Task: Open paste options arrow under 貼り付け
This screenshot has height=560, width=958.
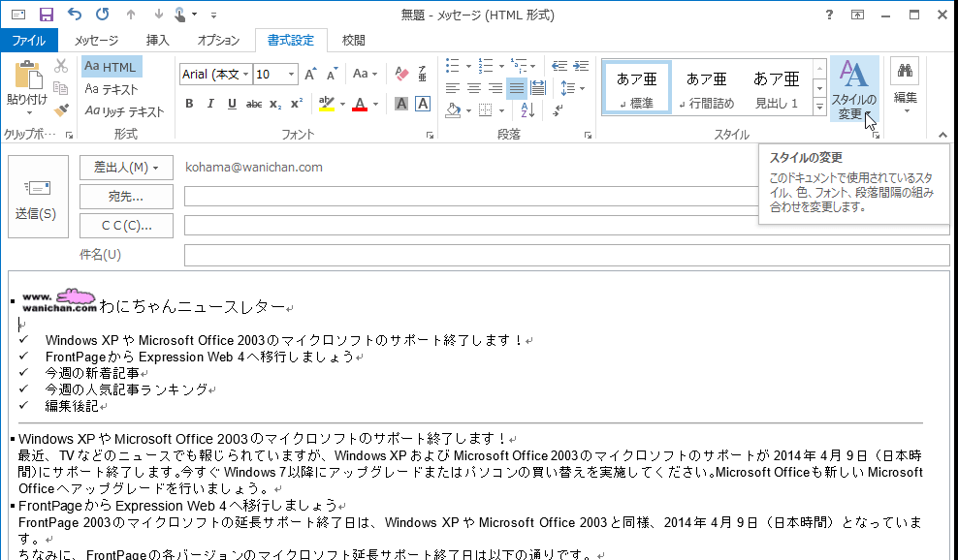Action: point(28,113)
